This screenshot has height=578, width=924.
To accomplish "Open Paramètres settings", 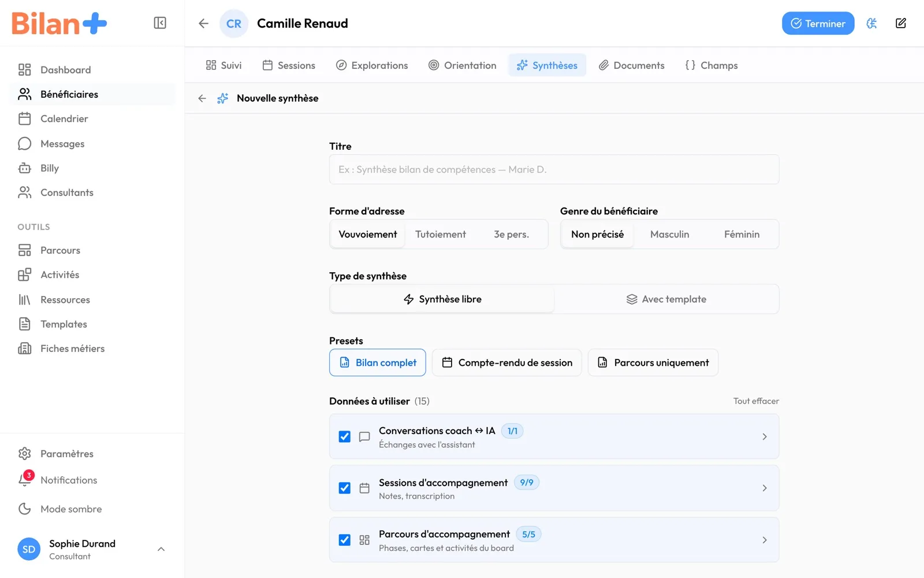I will point(92,454).
